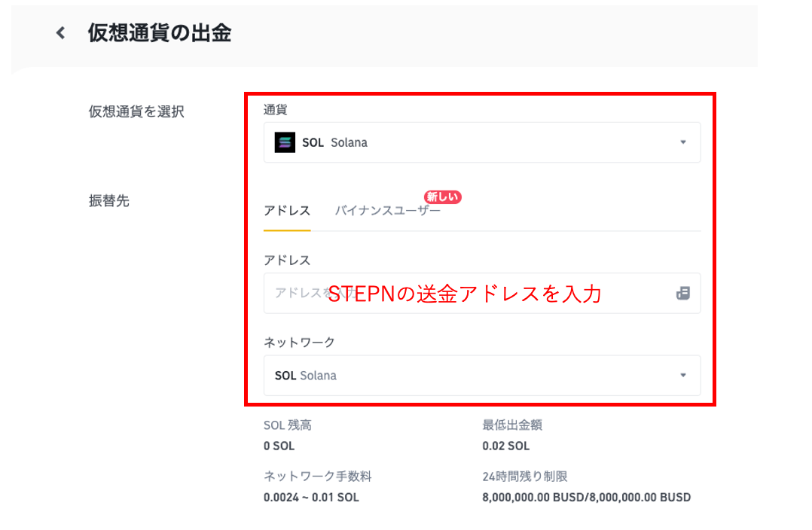812x530 pixels.
Task: Switch to the アドレス tab
Action: (x=287, y=211)
